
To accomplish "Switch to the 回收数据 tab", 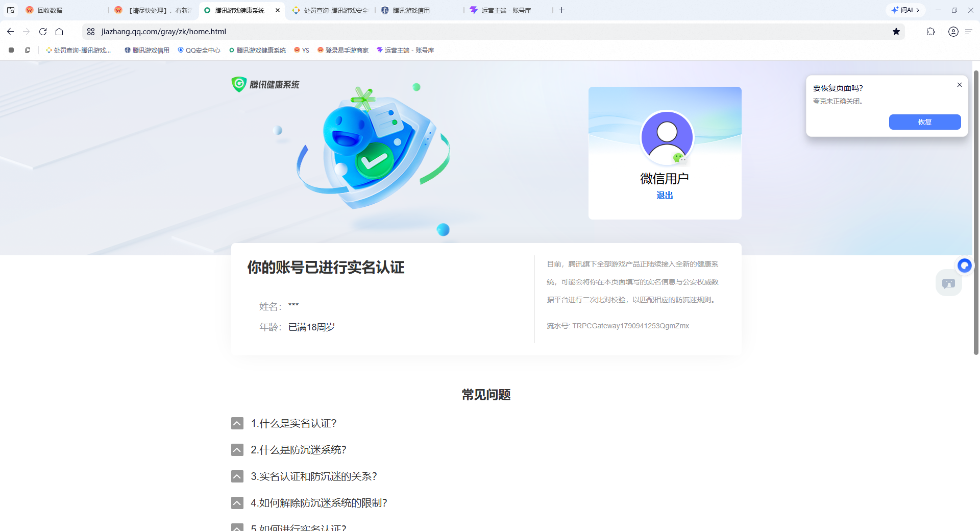I will coord(64,10).
